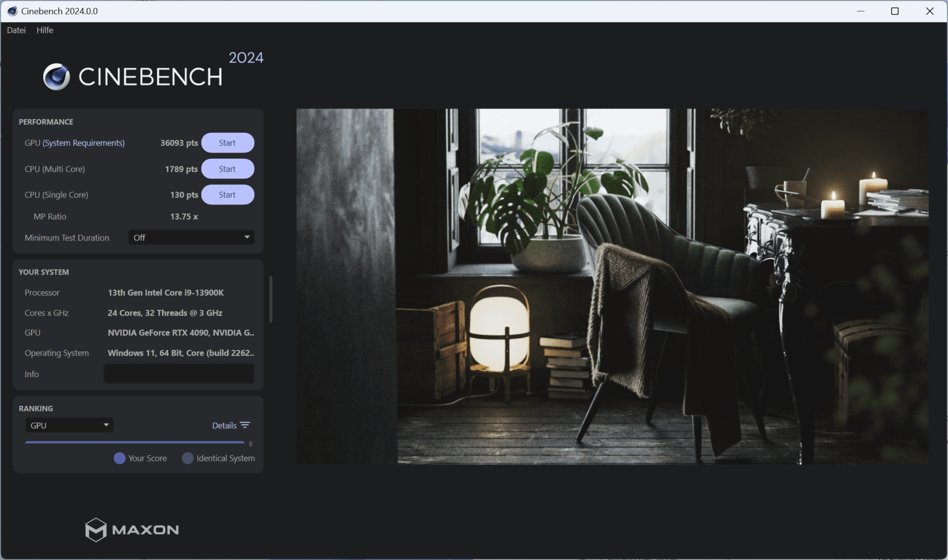This screenshot has width=948, height=560.
Task: Click the Details expander in Ranking section
Action: (231, 425)
